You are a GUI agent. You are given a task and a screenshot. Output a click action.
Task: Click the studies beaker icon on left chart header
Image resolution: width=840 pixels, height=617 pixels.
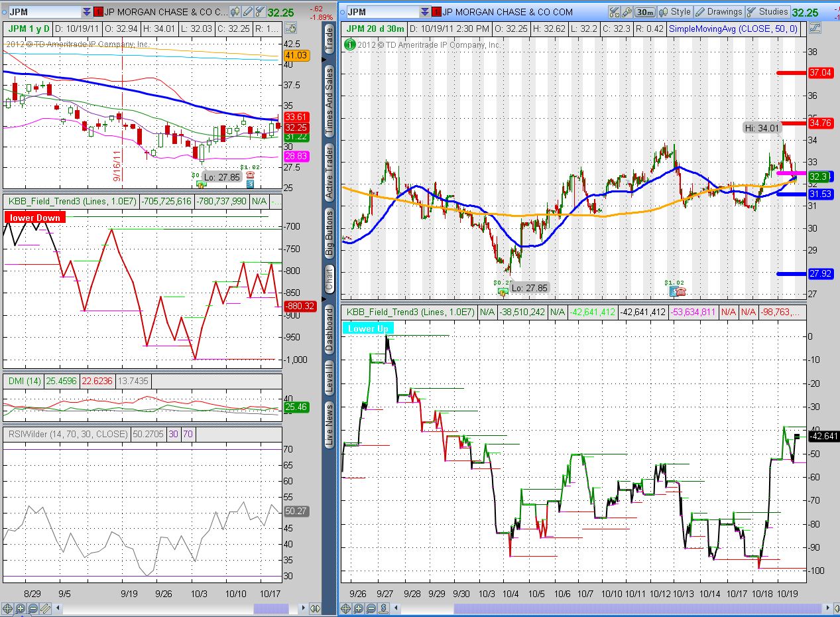261,13
